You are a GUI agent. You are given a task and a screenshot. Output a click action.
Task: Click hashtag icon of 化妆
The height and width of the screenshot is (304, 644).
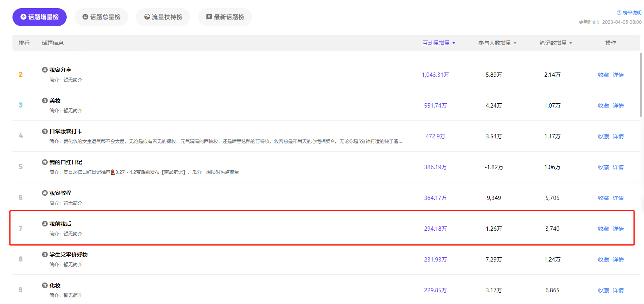pos(45,285)
